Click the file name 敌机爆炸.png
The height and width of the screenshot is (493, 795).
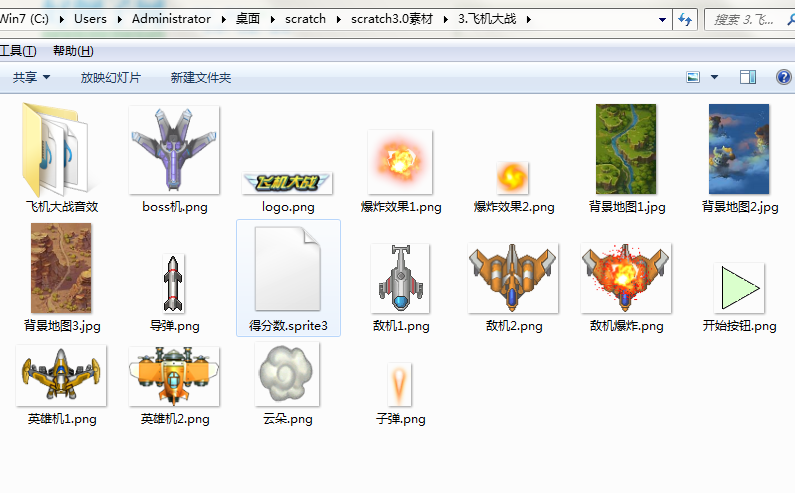(x=627, y=326)
